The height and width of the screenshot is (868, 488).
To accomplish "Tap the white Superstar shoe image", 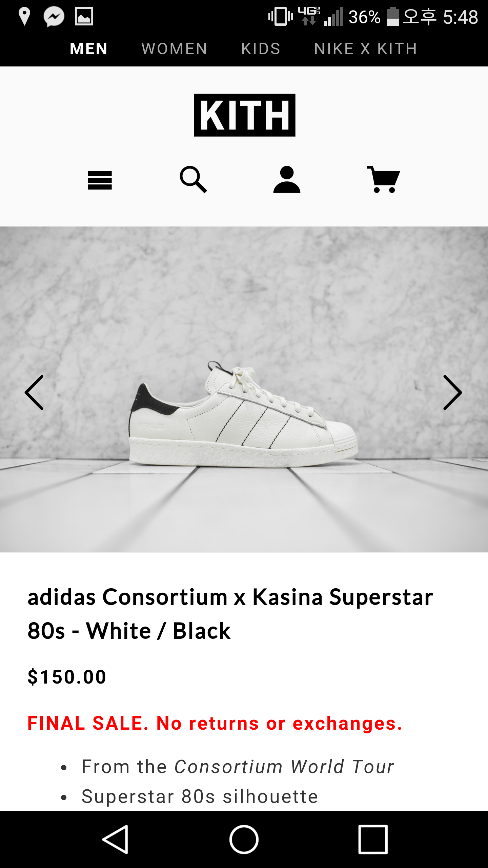I will pyautogui.click(x=243, y=414).
